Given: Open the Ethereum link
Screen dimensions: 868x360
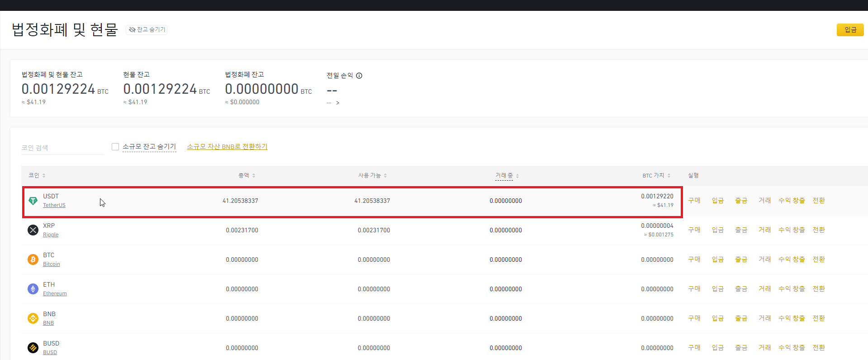Looking at the screenshot, I should (x=55, y=293).
